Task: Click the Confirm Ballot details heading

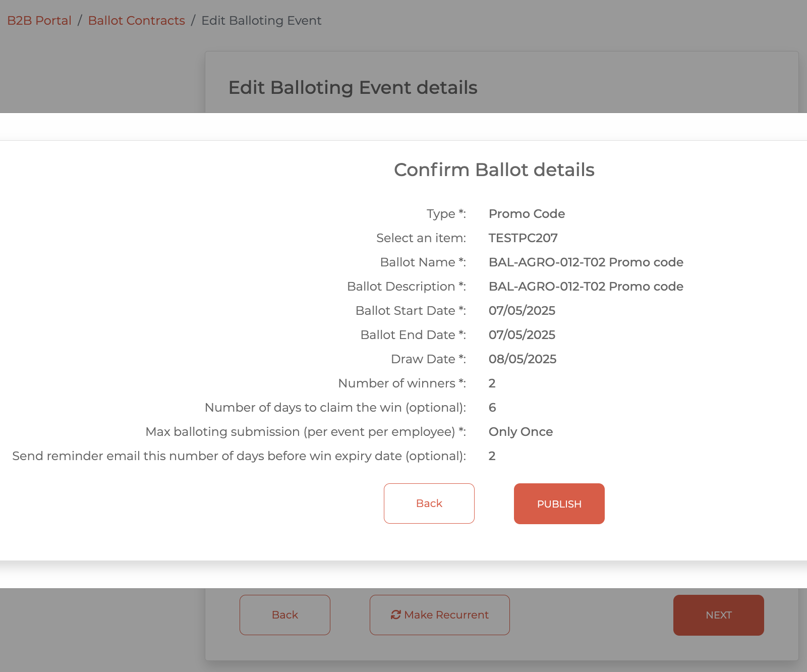Action: (x=494, y=170)
